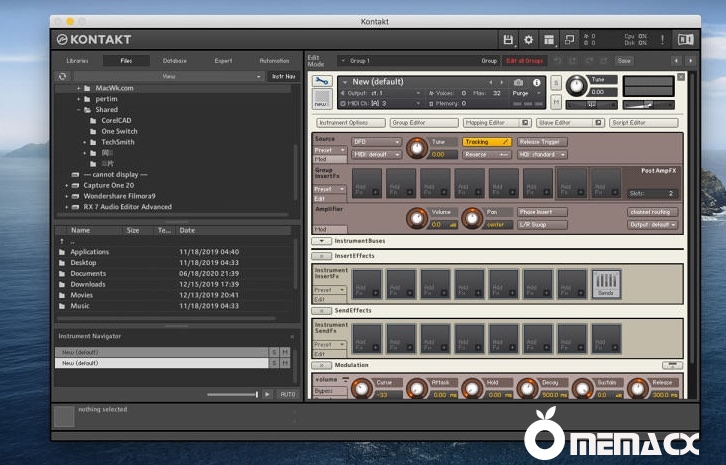Open the Instr Nav pane toggle
The width and height of the screenshot is (726, 465).
(283, 76)
